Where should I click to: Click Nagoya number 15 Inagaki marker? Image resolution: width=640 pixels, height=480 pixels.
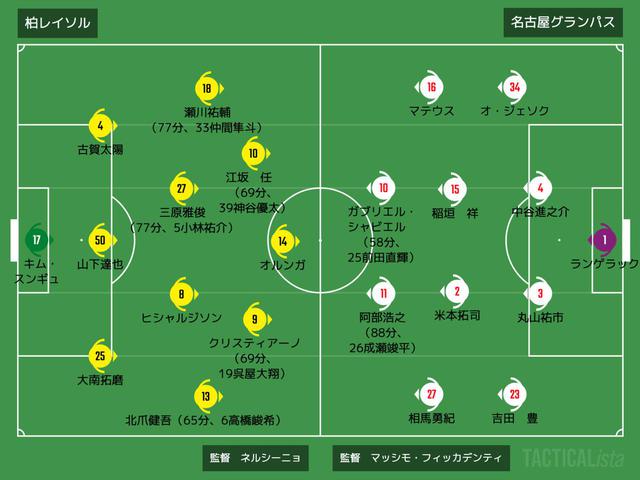454,189
